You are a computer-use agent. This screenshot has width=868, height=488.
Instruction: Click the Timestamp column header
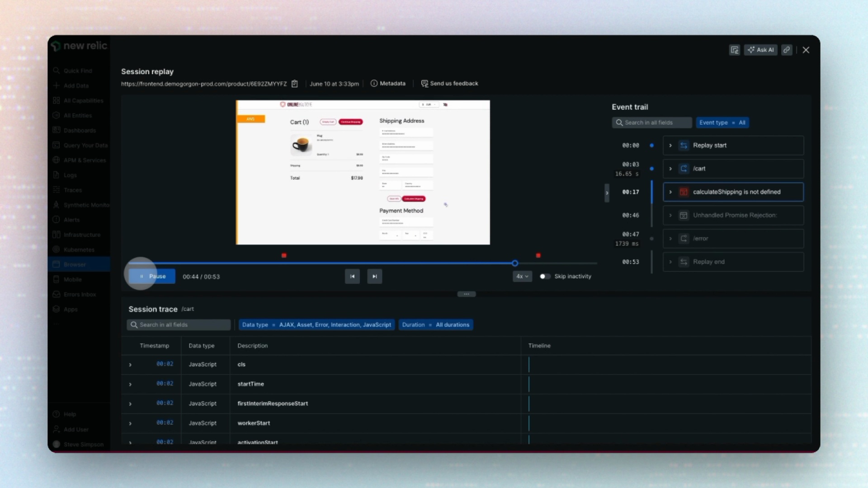click(154, 346)
